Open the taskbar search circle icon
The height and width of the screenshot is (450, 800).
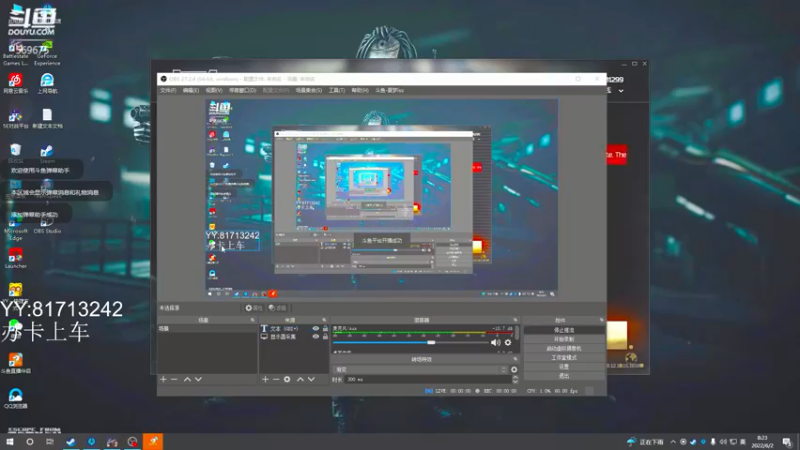pyautogui.click(x=30, y=441)
